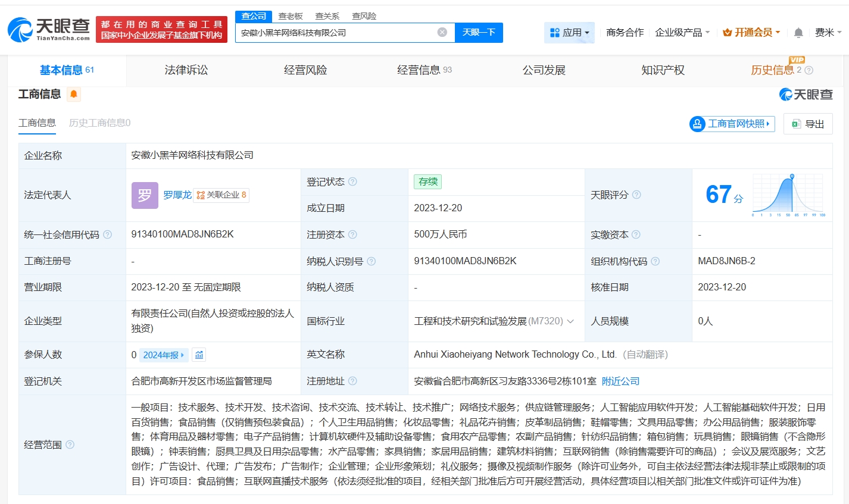
Task: Click the 天眼评分 distribution chart
Action: 788,195
